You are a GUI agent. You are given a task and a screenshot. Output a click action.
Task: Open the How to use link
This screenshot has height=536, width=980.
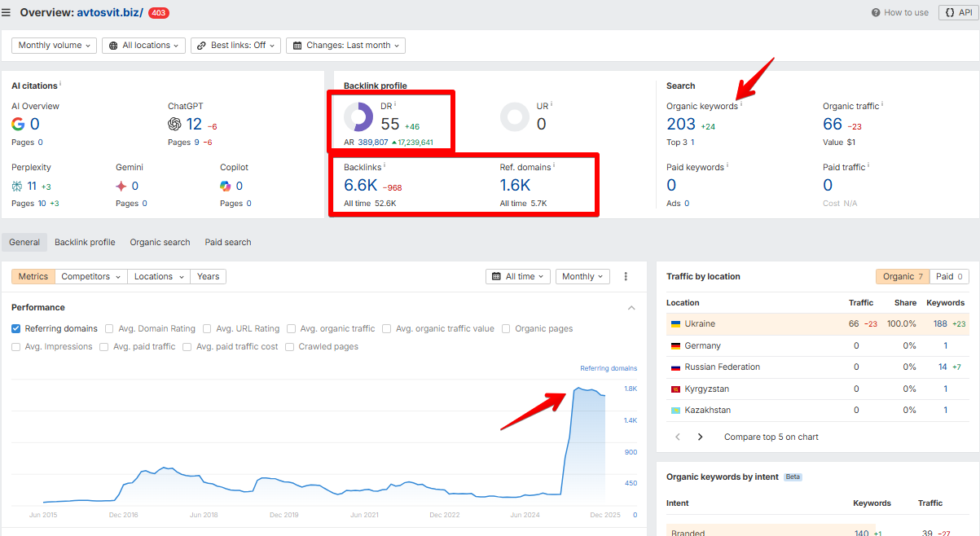click(x=900, y=12)
